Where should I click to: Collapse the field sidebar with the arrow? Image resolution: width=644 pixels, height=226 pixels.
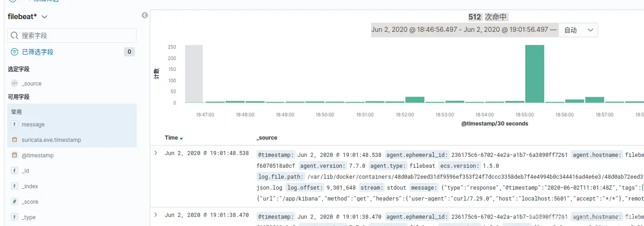tap(145, 15)
